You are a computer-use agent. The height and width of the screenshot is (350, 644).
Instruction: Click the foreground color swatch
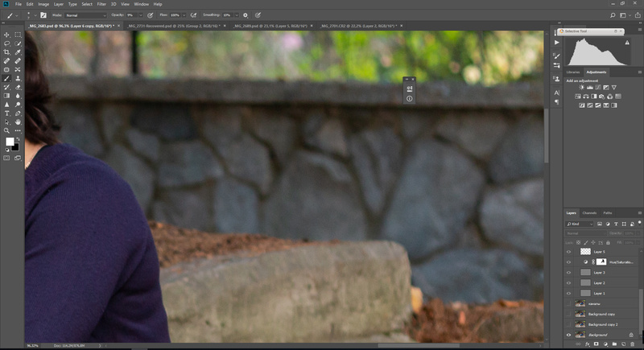[10, 142]
